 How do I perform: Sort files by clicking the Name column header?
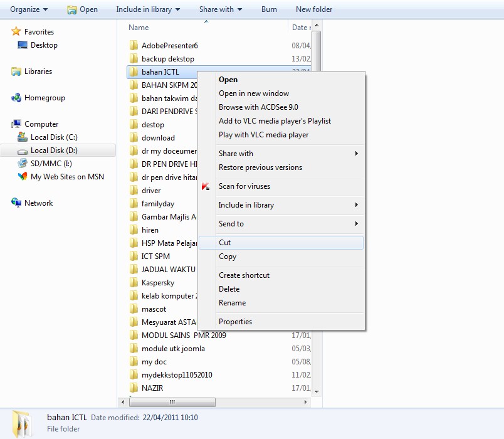click(x=139, y=27)
